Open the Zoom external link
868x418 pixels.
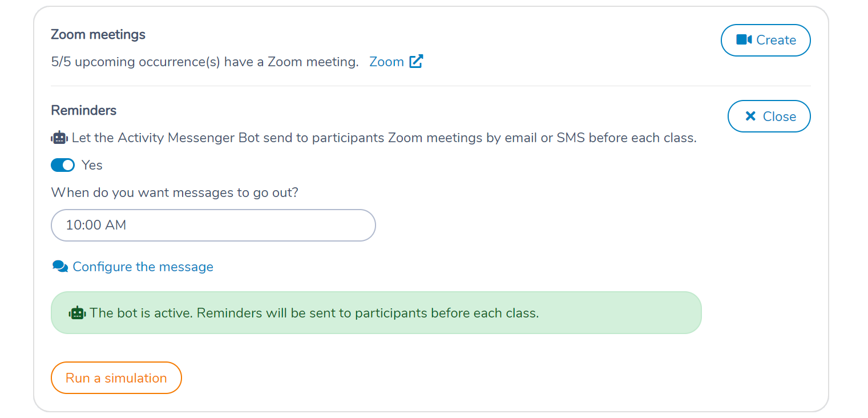396,61
